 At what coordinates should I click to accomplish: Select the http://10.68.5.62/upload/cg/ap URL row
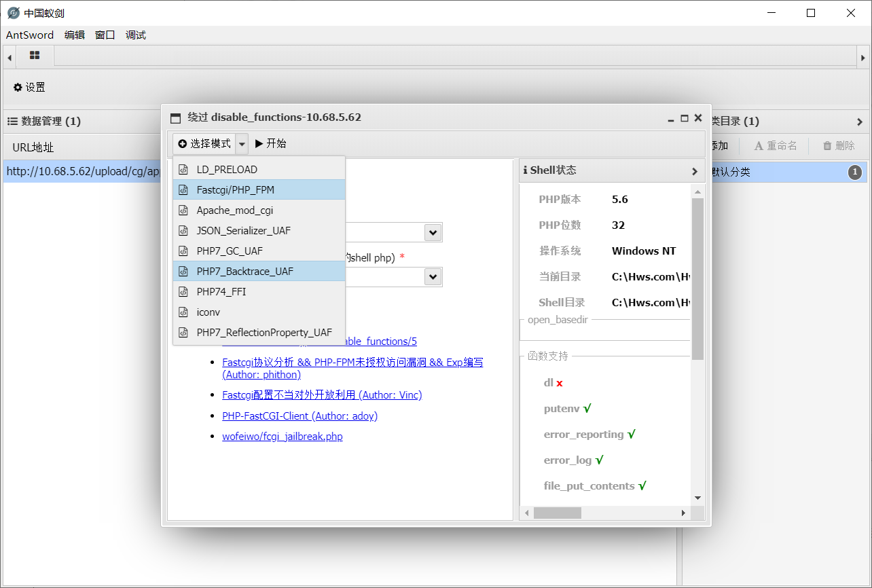[x=82, y=172]
